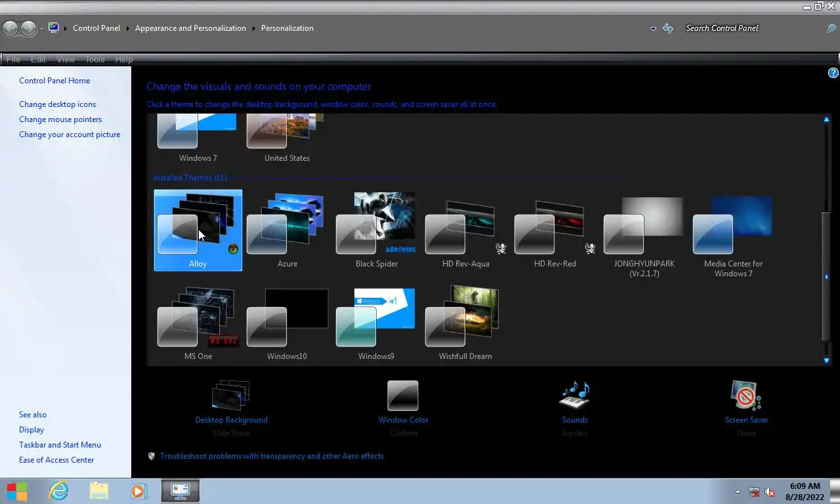Troubleshoot problems with transparency and Aero effects

pos(272,456)
